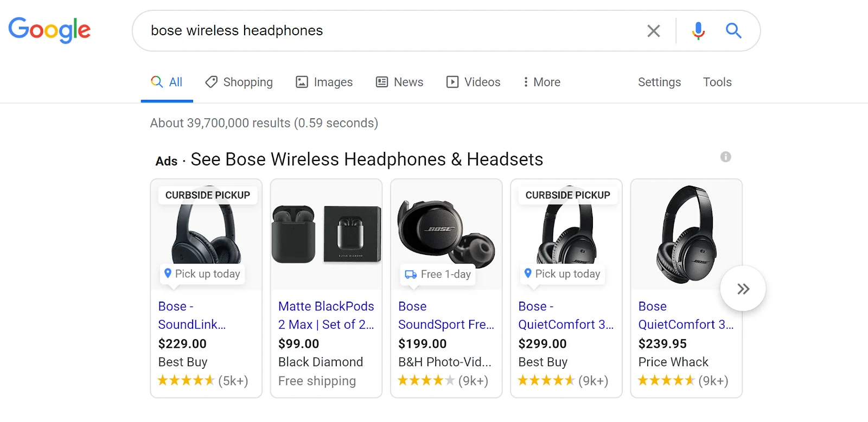Click the Google logo

coord(49,30)
